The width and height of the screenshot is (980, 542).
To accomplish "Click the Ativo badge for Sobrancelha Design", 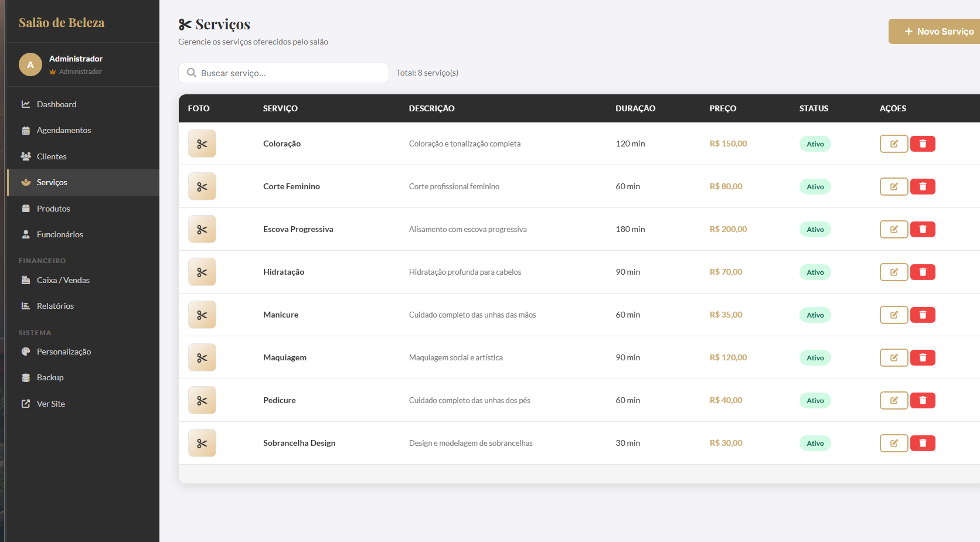I will 815,443.
